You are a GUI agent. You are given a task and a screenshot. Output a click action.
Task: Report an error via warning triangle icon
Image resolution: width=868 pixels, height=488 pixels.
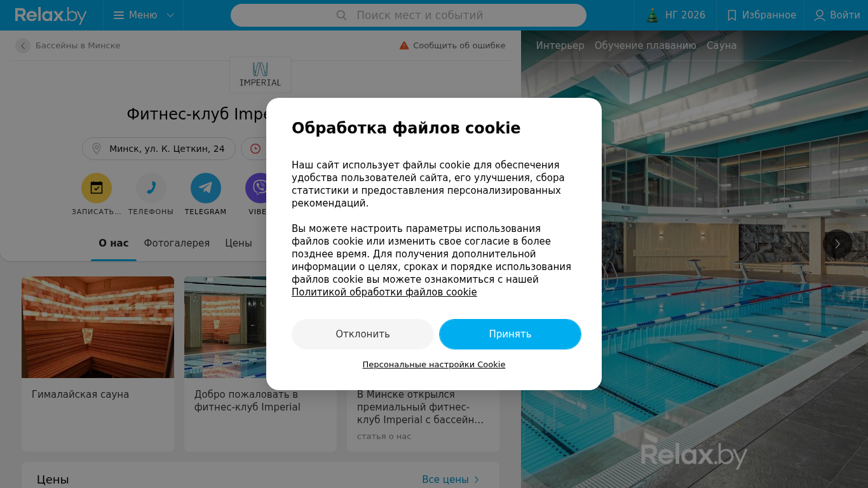404,46
